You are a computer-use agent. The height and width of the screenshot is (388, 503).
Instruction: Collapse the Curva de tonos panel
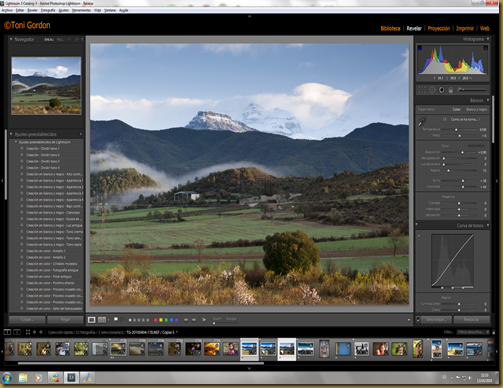click(x=488, y=225)
